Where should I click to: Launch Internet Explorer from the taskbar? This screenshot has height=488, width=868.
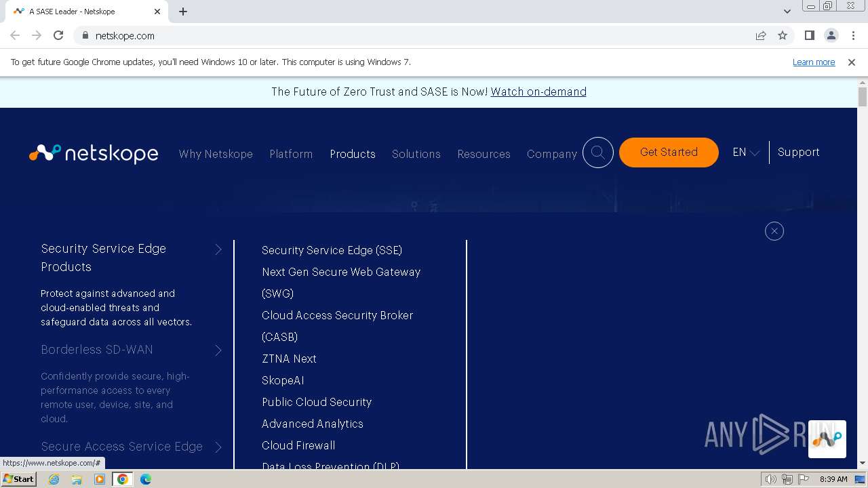pos(54,479)
